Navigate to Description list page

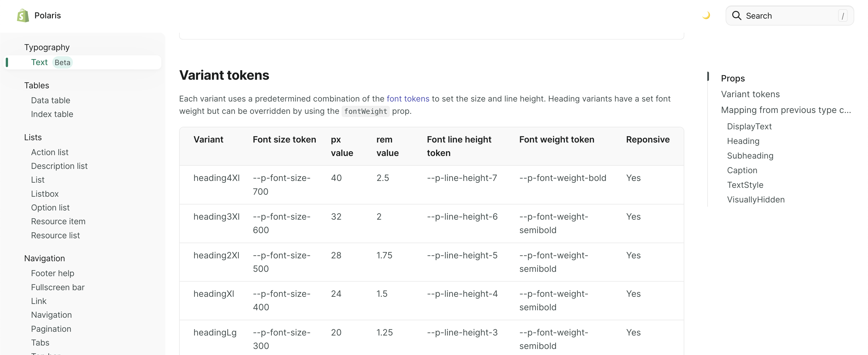[59, 166]
